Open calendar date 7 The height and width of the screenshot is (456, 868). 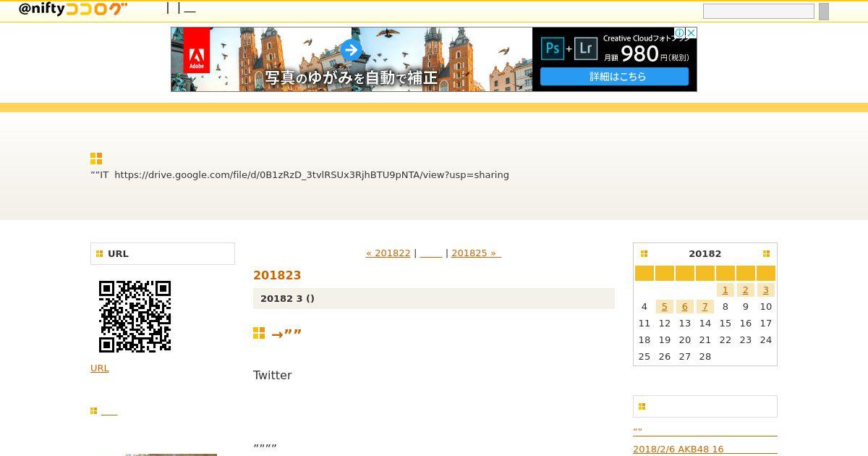705,307
